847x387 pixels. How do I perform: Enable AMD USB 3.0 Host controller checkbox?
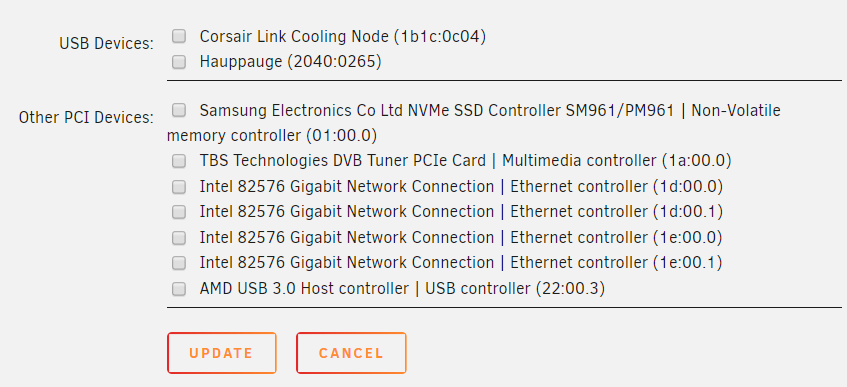(x=179, y=289)
